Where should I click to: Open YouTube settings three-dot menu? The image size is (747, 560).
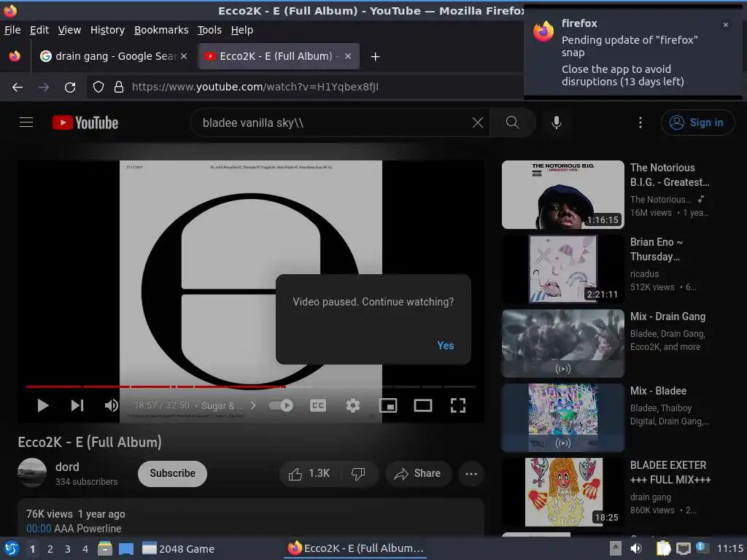[640, 122]
